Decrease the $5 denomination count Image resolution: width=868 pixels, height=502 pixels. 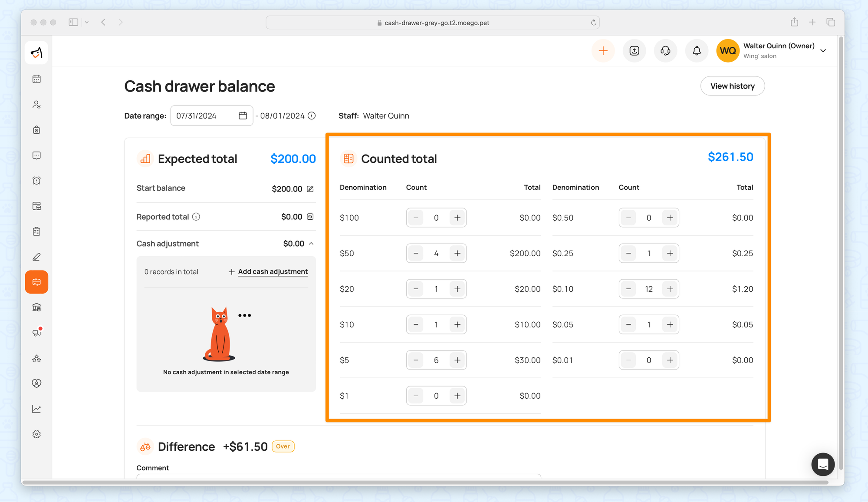416,360
